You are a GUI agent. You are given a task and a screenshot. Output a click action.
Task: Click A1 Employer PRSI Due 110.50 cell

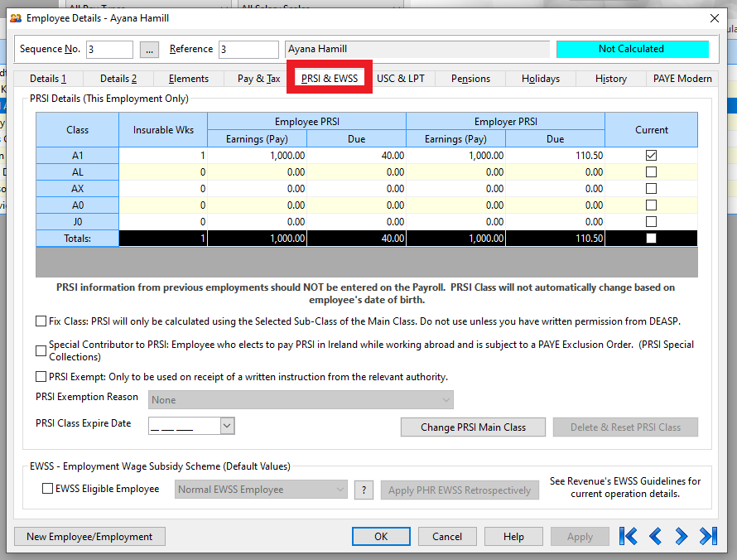point(555,156)
